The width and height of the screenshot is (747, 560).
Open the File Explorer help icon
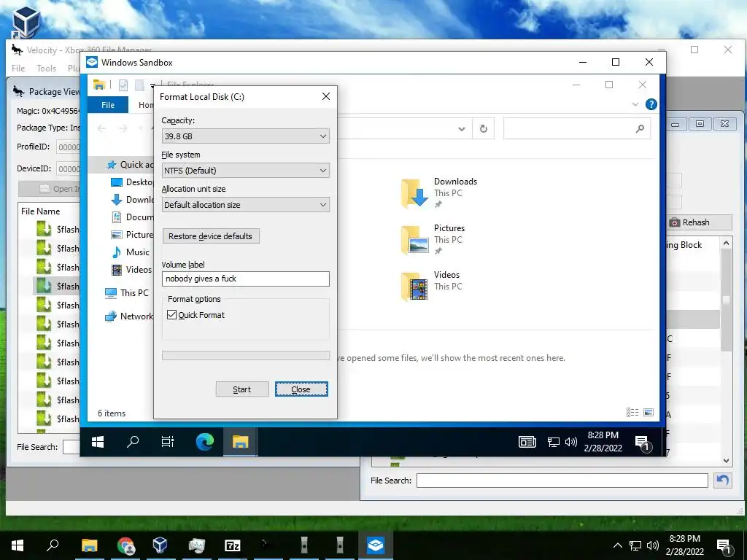[651, 104]
